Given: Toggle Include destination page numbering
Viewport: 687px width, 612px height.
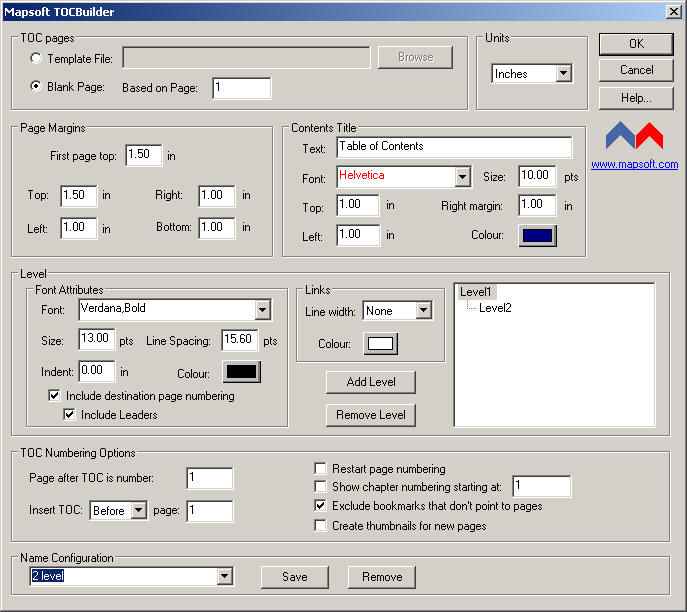Looking at the screenshot, I should click(54, 396).
